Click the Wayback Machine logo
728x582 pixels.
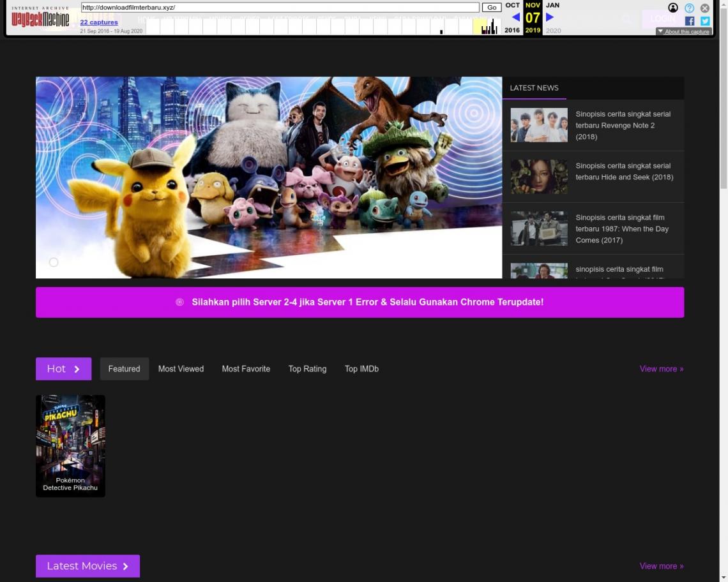(x=40, y=17)
